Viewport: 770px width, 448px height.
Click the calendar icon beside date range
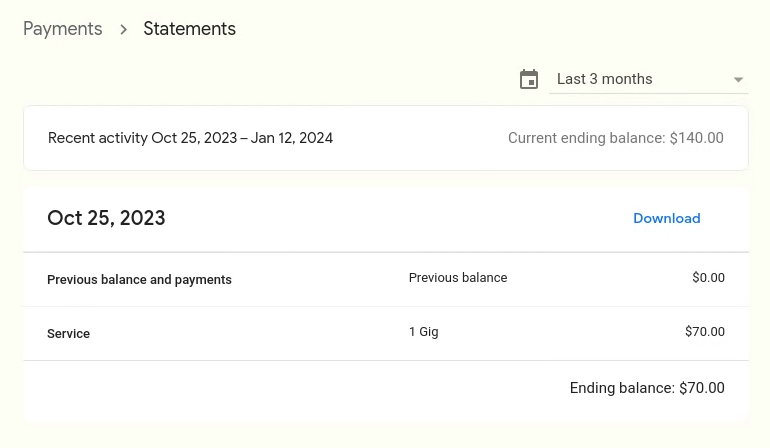529,80
